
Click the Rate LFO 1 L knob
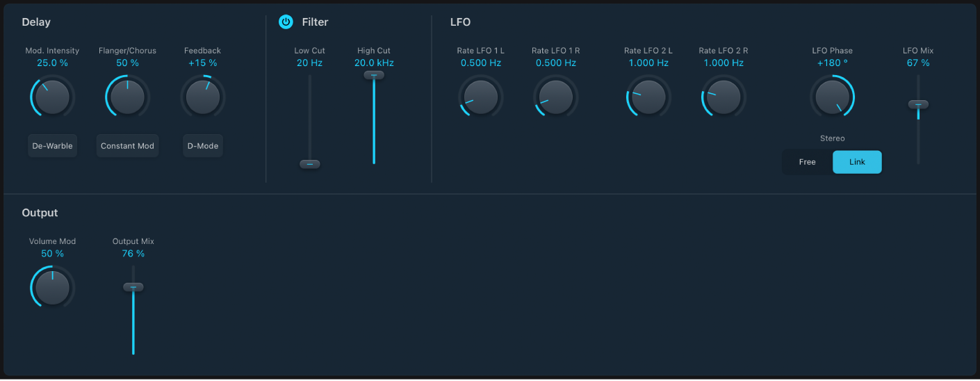480,97
